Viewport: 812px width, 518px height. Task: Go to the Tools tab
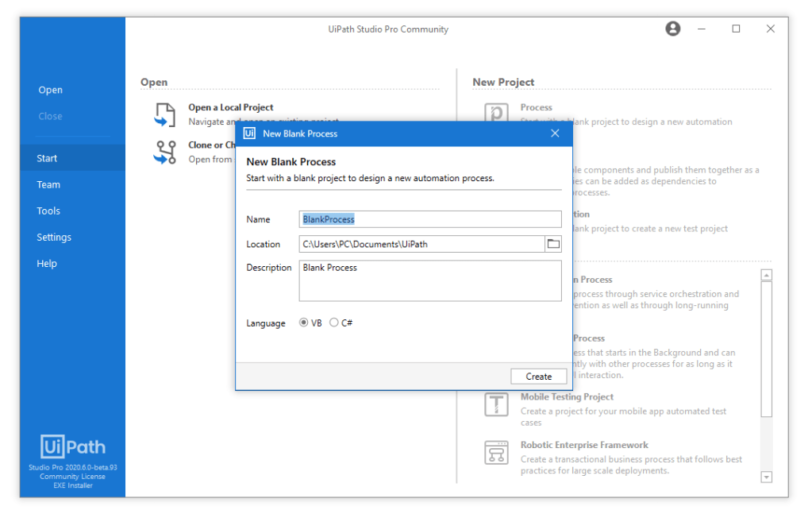click(48, 211)
